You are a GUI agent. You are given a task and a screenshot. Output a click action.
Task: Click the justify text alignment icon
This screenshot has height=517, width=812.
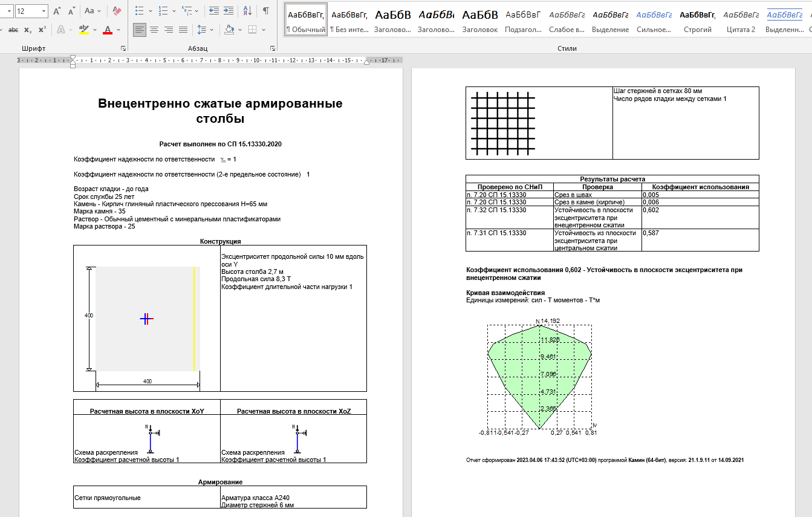coord(183,29)
